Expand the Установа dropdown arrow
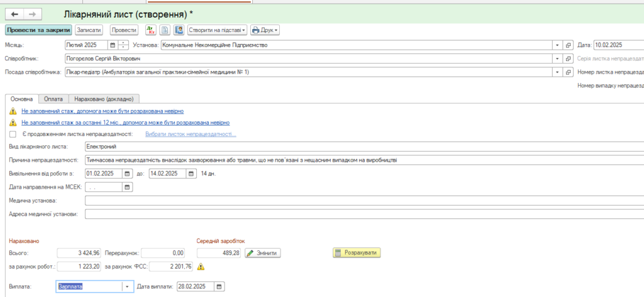The image size is (644, 297). tap(557, 45)
